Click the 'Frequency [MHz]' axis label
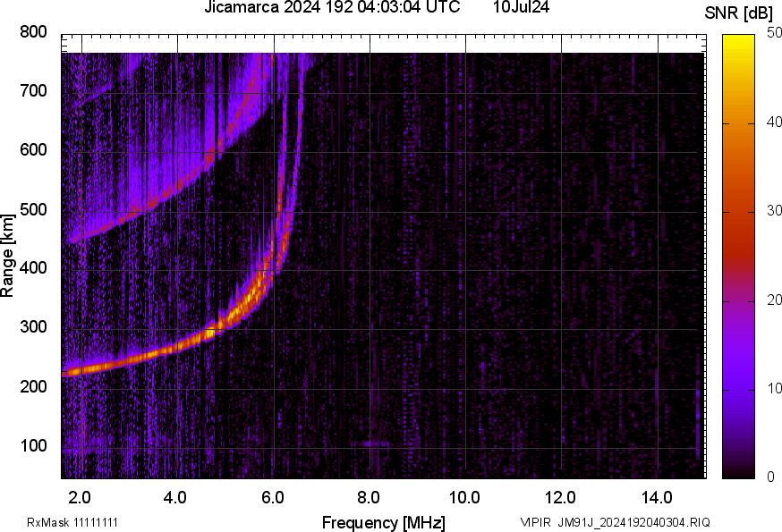The width and height of the screenshot is (782, 532). [384, 522]
